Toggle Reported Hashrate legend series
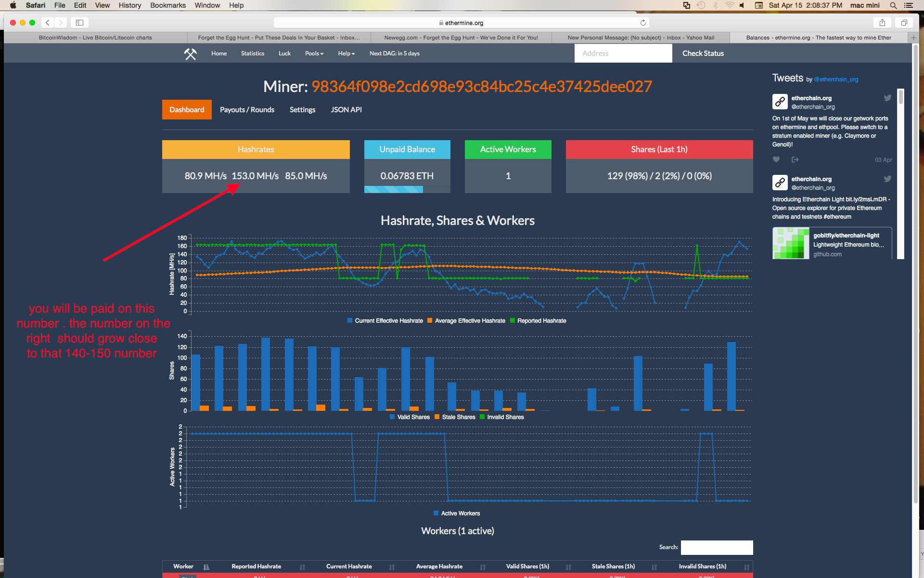 click(538, 321)
